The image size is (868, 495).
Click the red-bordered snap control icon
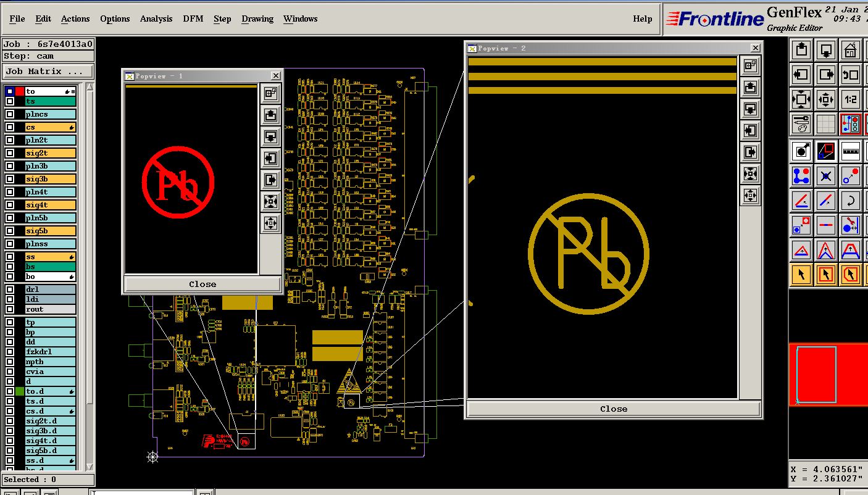851,124
